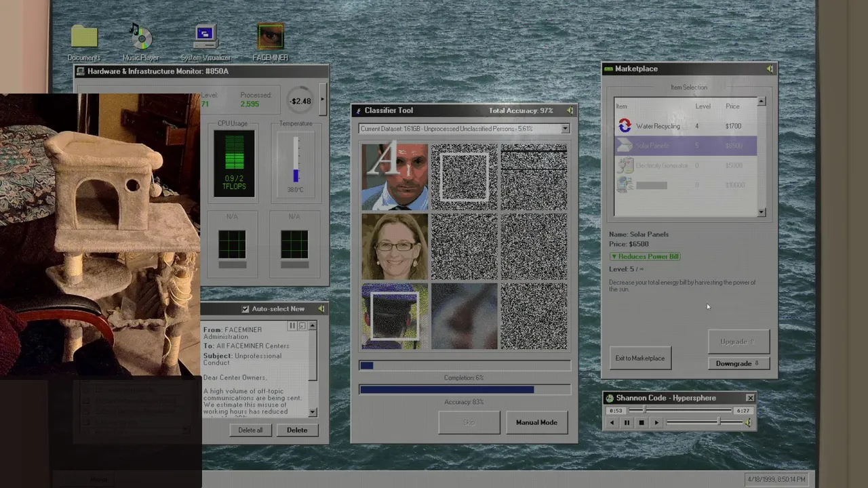
Task: Launch the Music Player desktop icon
Action: [140, 37]
